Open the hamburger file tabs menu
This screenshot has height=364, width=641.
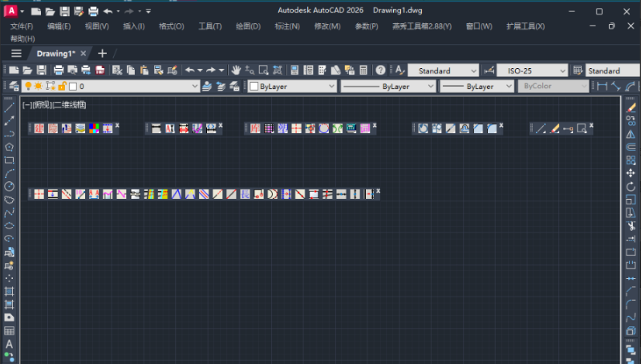(x=16, y=54)
